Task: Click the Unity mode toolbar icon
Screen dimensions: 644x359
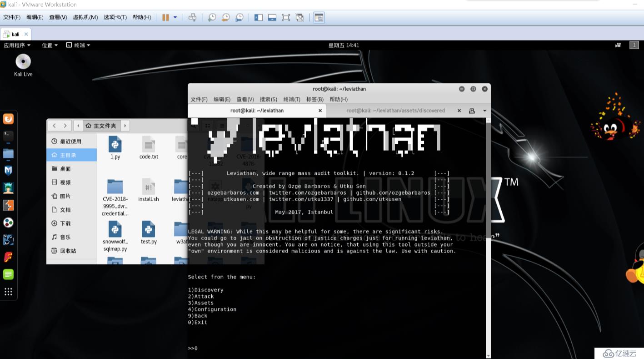Action: click(300, 17)
